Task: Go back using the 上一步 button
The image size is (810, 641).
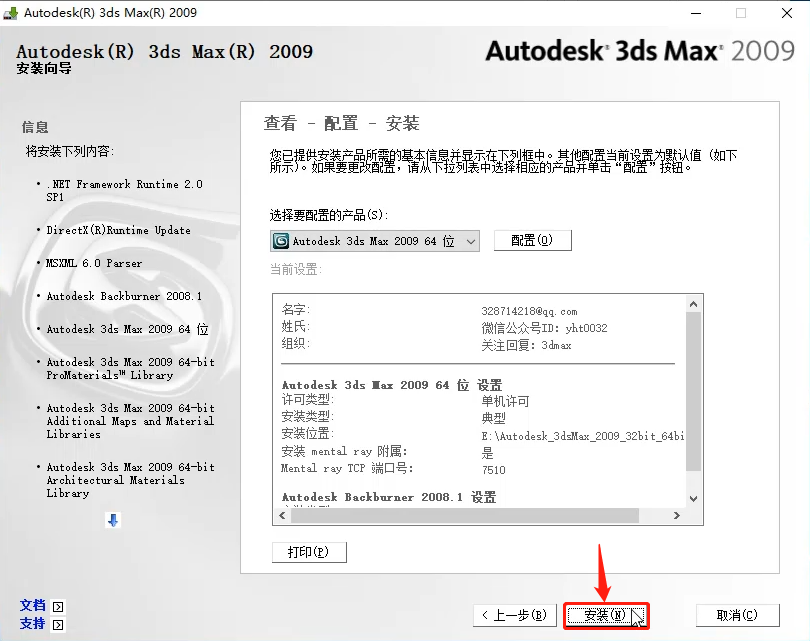Action: pos(514,617)
